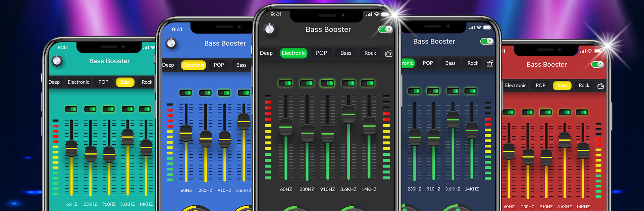The width and height of the screenshot is (644, 211).
Task: Select POP preset on blue phone
Action: 219,65
